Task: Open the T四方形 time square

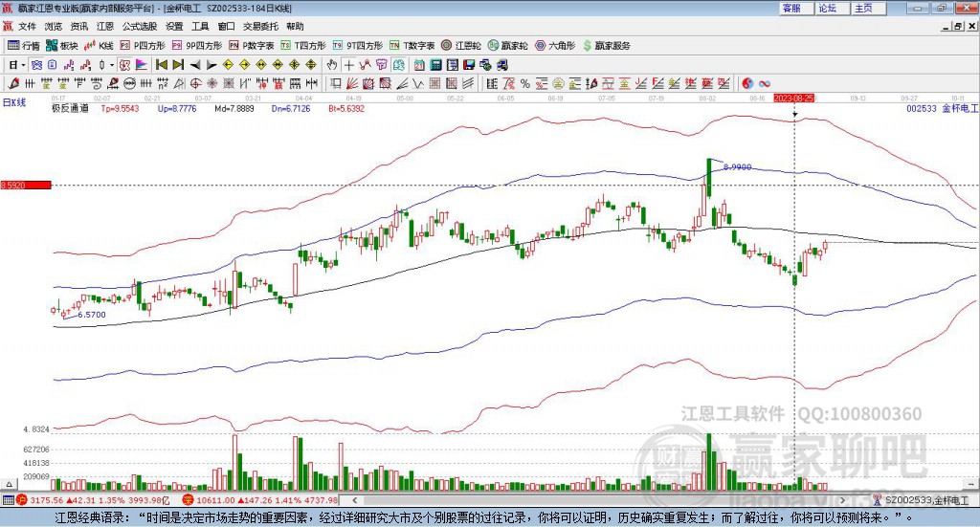Action: click(303, 46)
